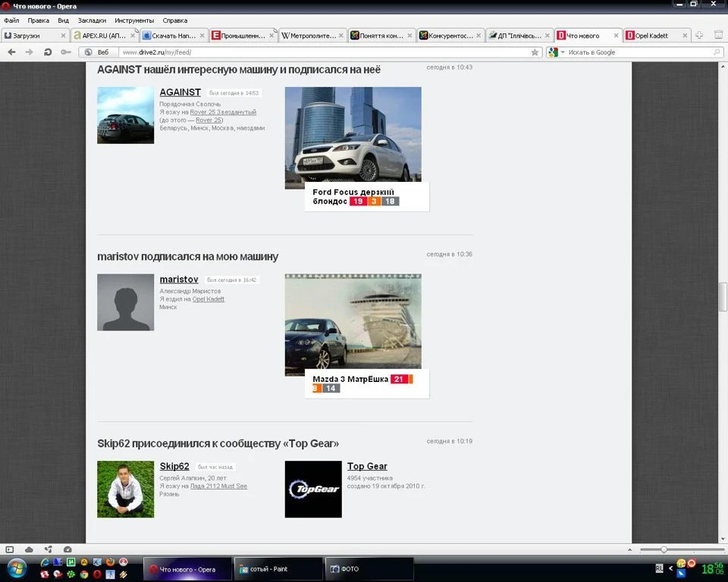This screenshot has height=582, width=728.
Task: Open AGAINST's Rover avatar thumbnail
Action: click(x=125, y=115)
